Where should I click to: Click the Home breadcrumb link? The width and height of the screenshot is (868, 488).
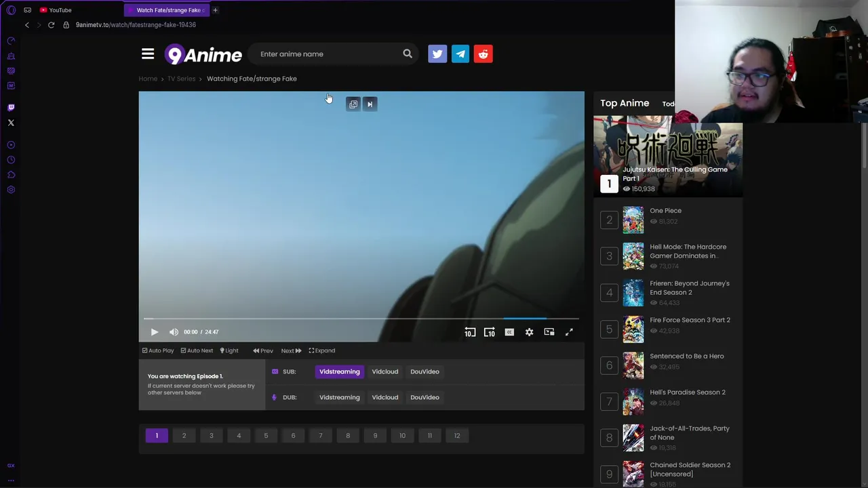point(148,79)
